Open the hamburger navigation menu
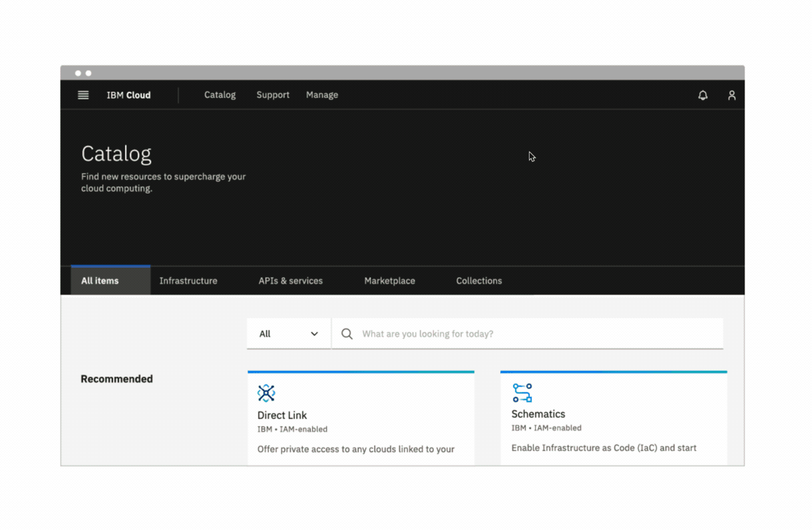812x530 pixels. coord(83,95)
